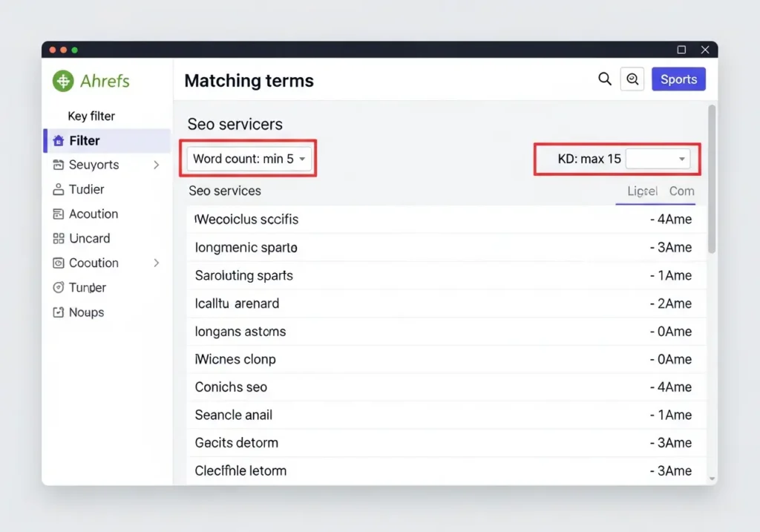Click the search magnifier icon
This screenshot has width=760, height=532.
605,79
